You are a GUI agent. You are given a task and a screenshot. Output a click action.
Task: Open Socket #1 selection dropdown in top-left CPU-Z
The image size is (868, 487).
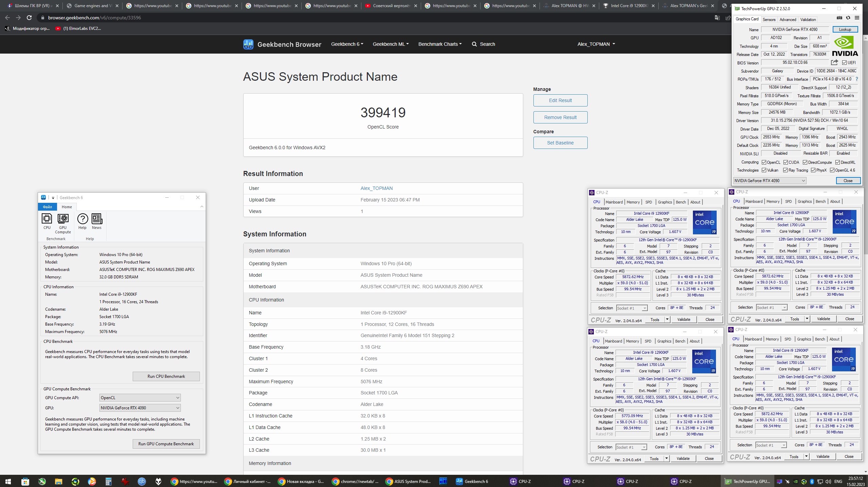632,308
